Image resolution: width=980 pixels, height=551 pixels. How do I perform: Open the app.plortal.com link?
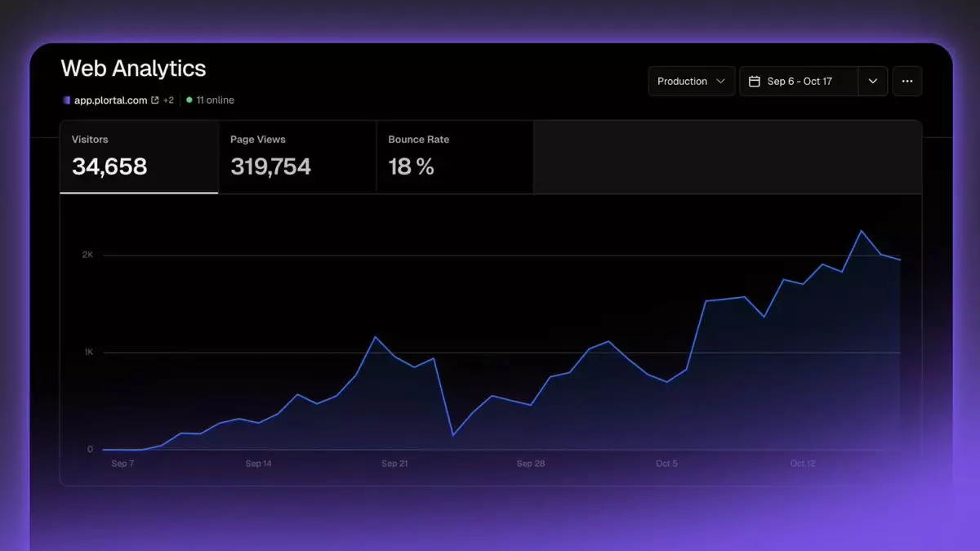(111, 100)
